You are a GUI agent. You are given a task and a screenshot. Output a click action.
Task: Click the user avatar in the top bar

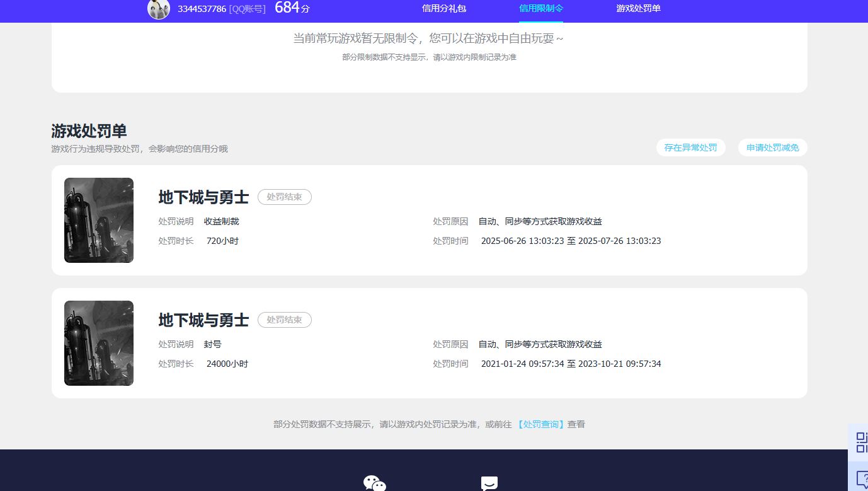159,9
